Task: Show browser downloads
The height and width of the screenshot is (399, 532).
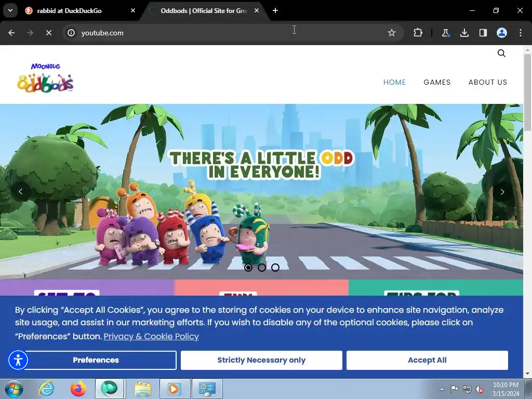Action: 464,33
